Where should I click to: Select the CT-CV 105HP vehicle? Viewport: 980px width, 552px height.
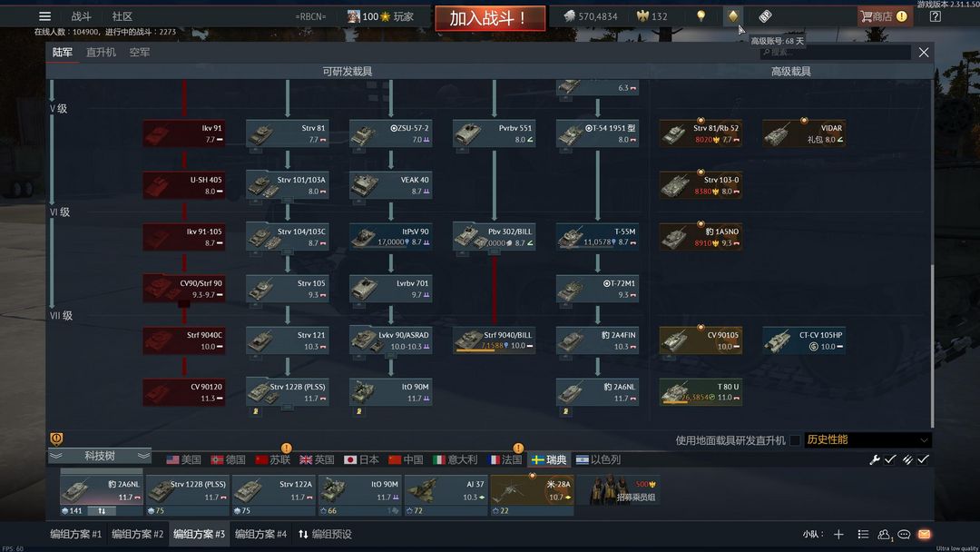coord(804,340)
